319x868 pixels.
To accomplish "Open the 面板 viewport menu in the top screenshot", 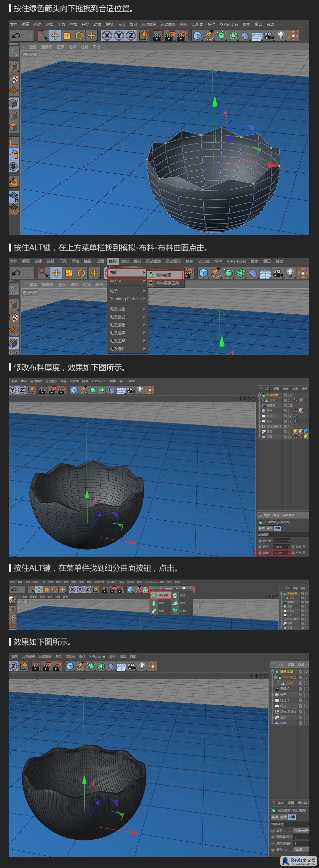I will (96, 47).
